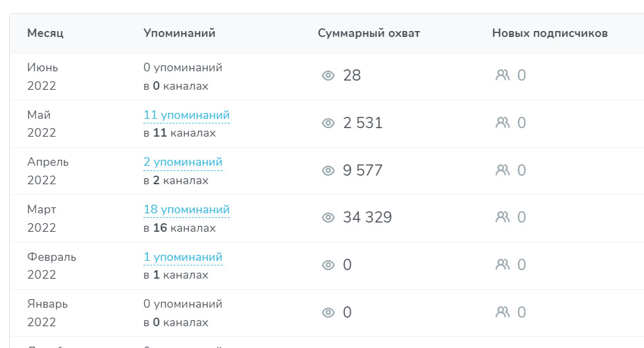Open the 1 упоминаний link for Февраль
Screen dimensions: 644x348
point(183,258)
